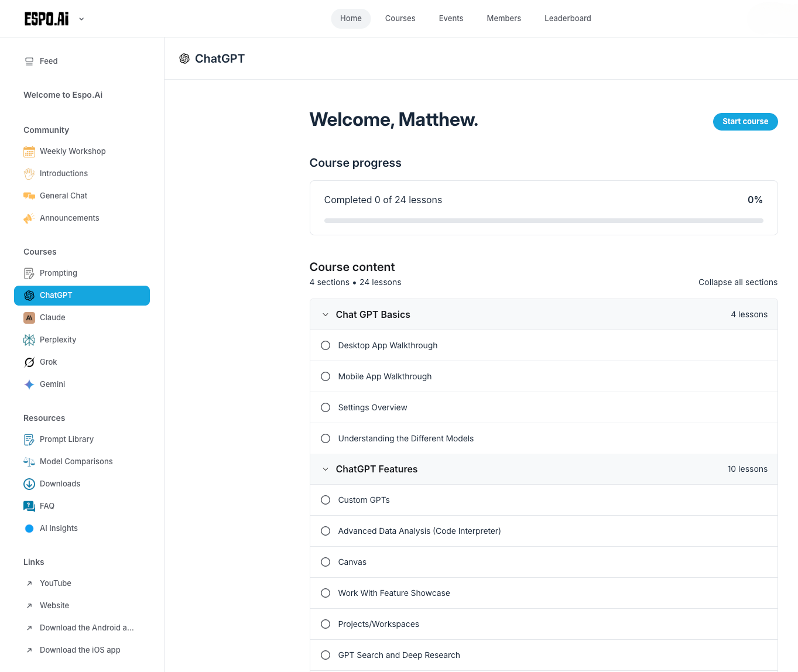Image resolution: width=798 pixels, height=672 pixels.
Task: Click the Prompt Library icon
Action: [x=29, y=440]
